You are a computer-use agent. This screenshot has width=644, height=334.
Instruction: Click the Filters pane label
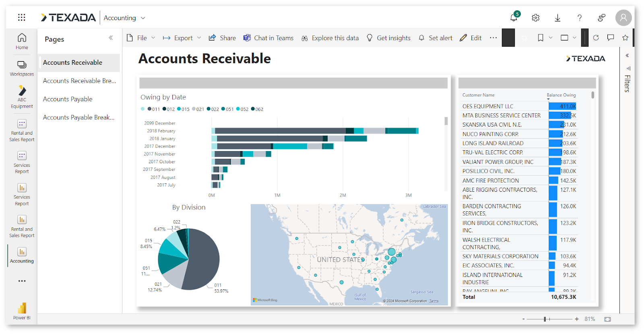[x=627, y=84]
